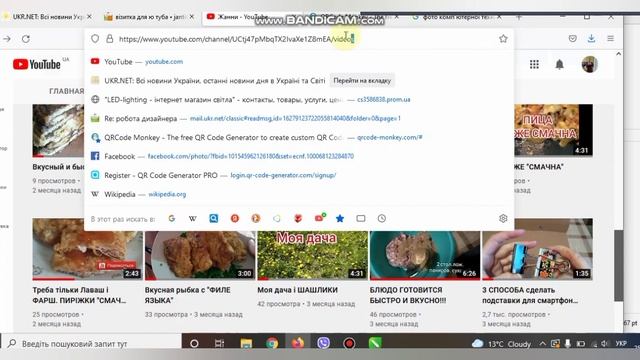Open Cortana circle on the taskbar
640x360 pixels.
pos(194,343)
